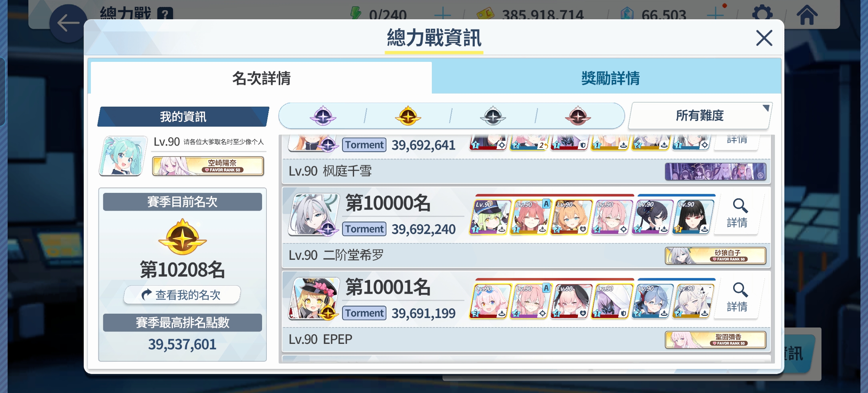This screenshot has height=393, width=868.
Task: Go back using the left arrow button
Action: tap(68, 23)
